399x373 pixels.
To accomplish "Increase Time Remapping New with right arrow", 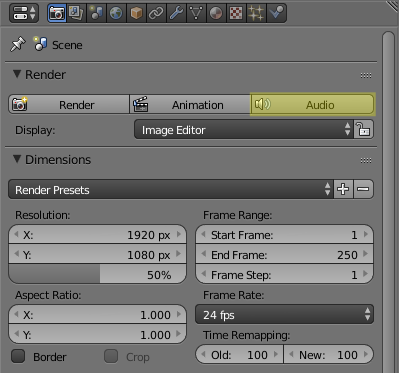I will [366, 354].
